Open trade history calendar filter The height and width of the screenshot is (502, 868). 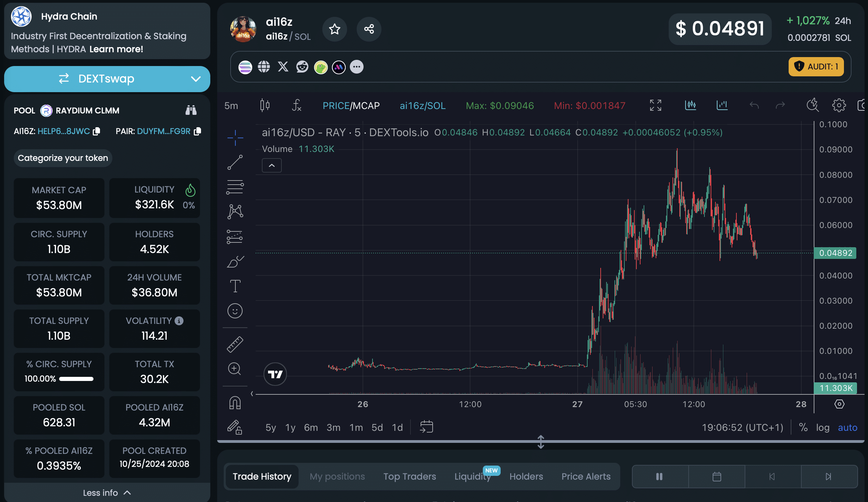717,477
